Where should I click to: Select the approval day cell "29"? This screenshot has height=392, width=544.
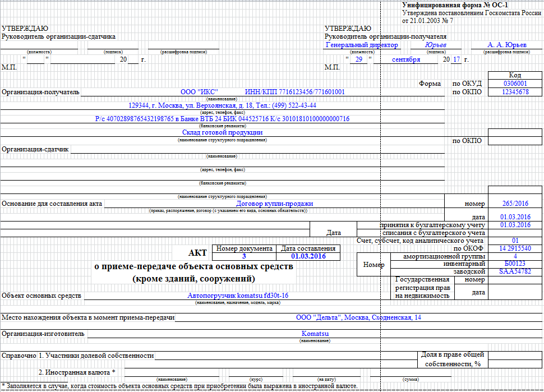point(359,59)
